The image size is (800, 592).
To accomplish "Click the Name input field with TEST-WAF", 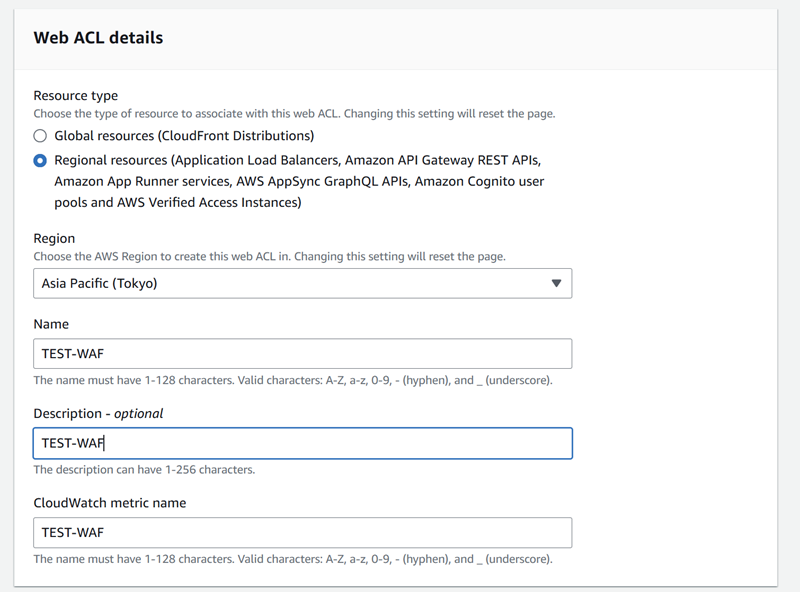I will click(x=303, y=354).
